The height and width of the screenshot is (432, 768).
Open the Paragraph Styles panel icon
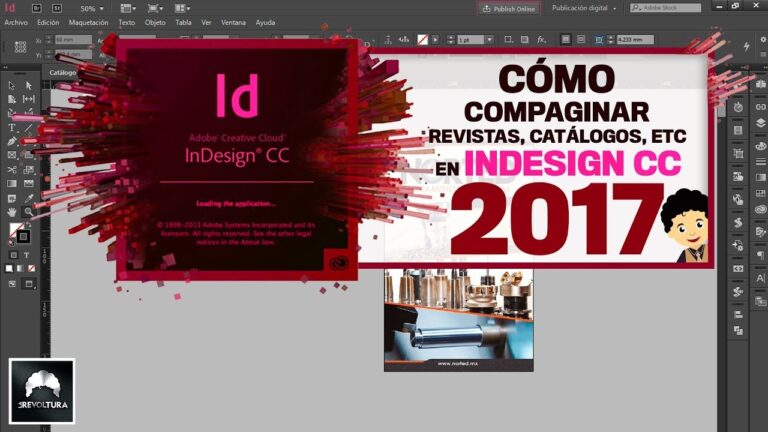click(x=760, y=255)
